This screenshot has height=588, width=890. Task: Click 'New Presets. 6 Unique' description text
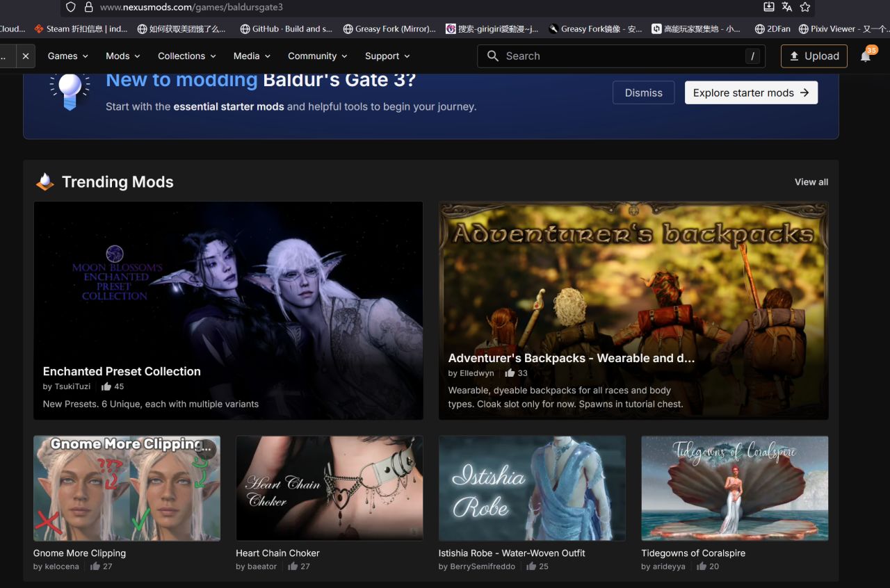pos(151,404)
